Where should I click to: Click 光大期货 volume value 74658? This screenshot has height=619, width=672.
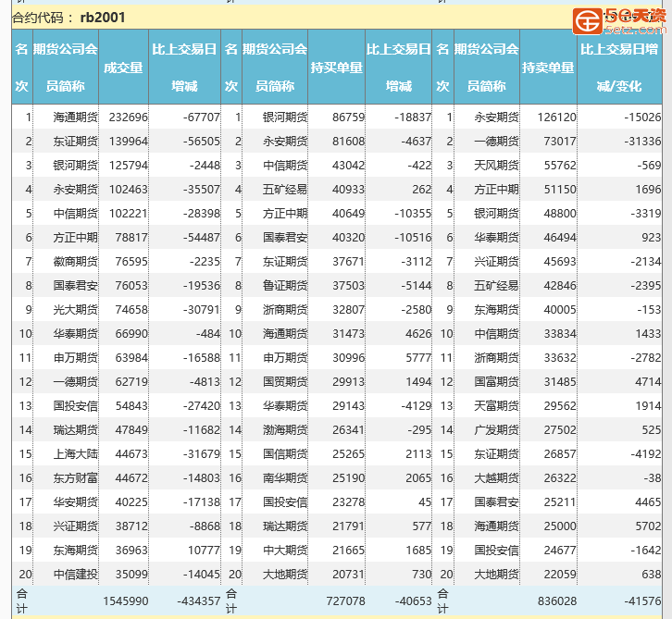(131, 309)
